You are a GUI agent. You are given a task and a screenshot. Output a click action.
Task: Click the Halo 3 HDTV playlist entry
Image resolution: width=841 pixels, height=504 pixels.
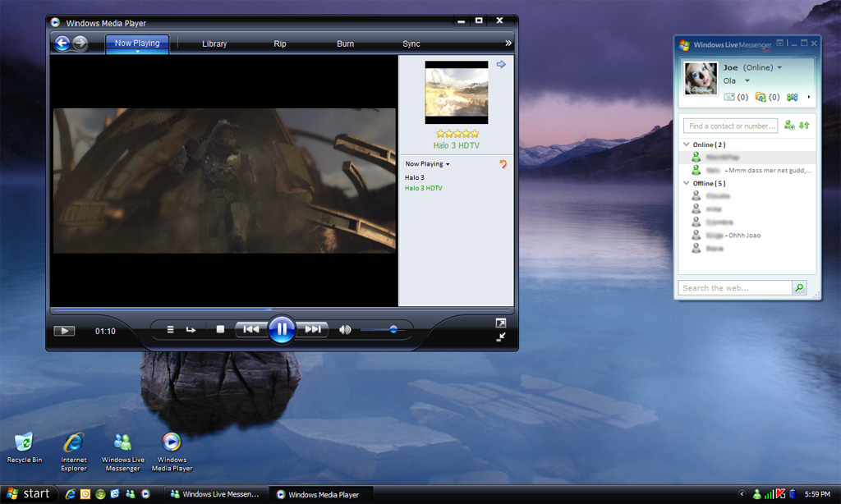point(424,188)
